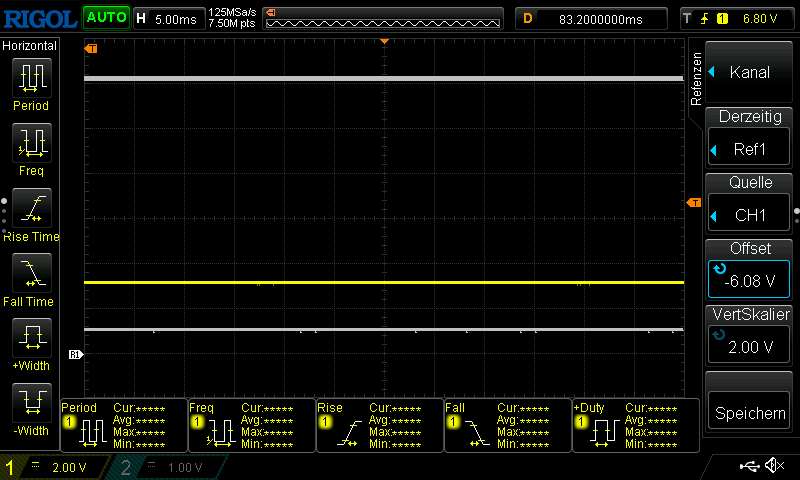Choose the Rise Time measurement

click(x=30, y=212)
